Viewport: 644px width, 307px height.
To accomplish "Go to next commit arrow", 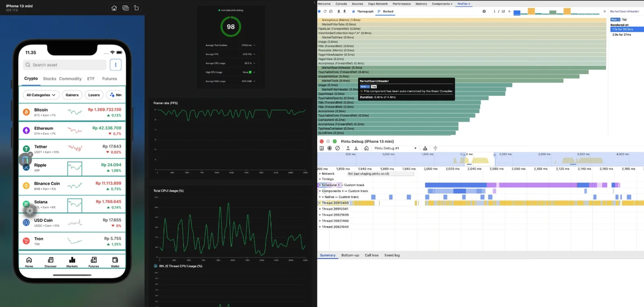I will (x=604, y=11).
